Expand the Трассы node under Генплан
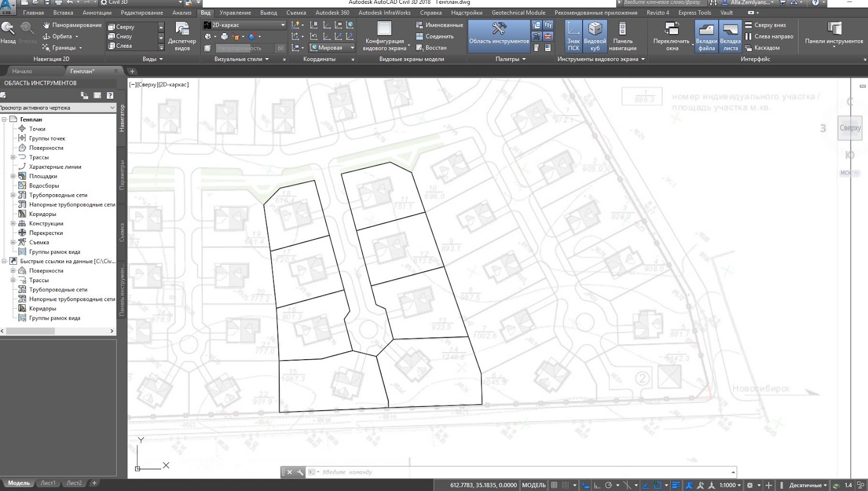Image resolution: width=868 pixels, height=491 pixels. [x=13, y=157]
